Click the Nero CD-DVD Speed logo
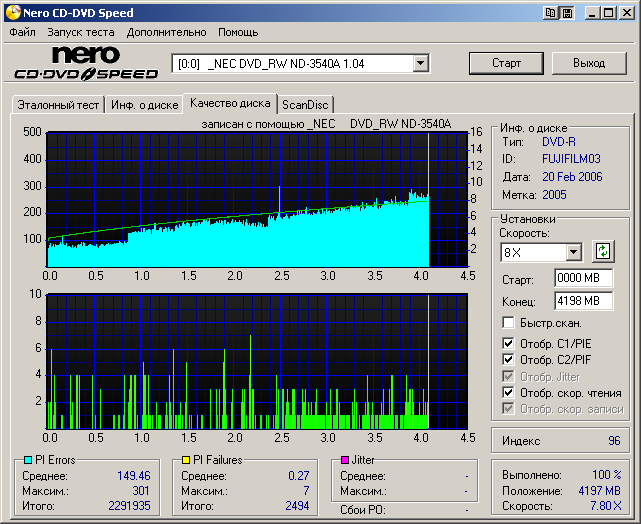 coord(86,63)
